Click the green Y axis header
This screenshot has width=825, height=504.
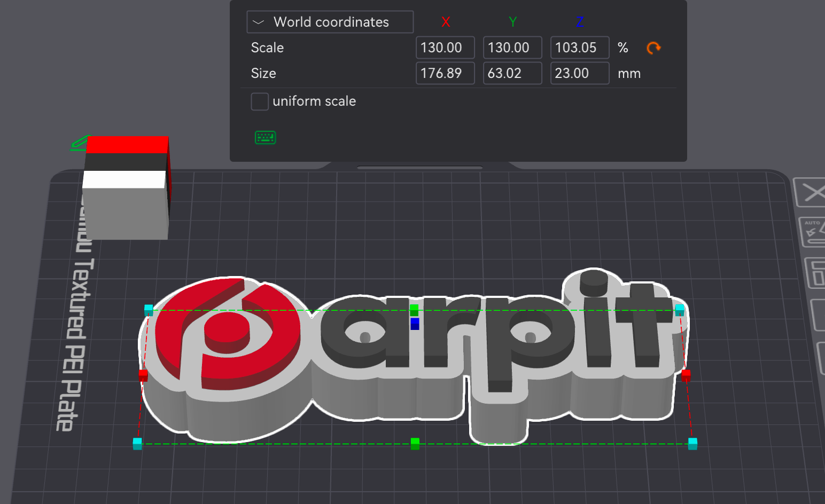(x=513, y=22)
